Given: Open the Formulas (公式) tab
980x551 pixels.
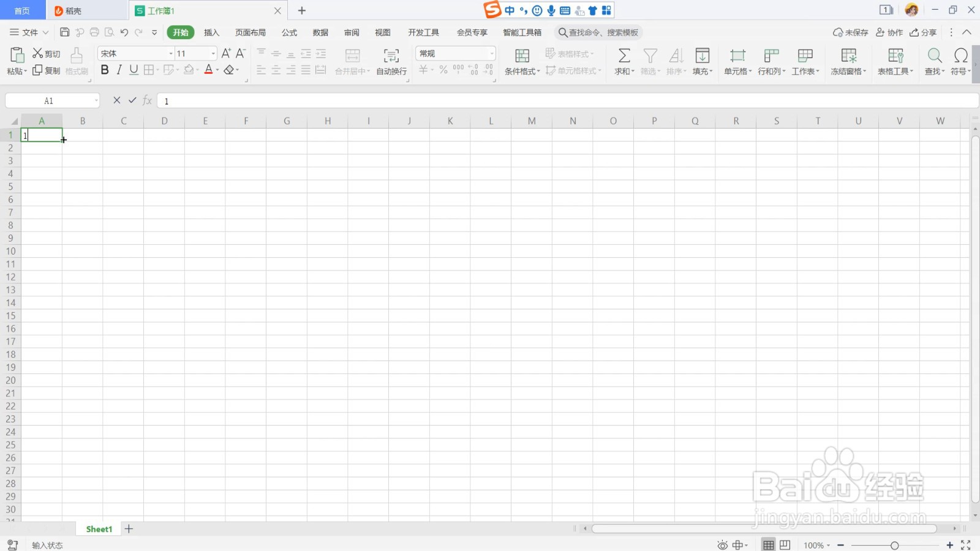Looking at the screenshot, I should point(289,32).
